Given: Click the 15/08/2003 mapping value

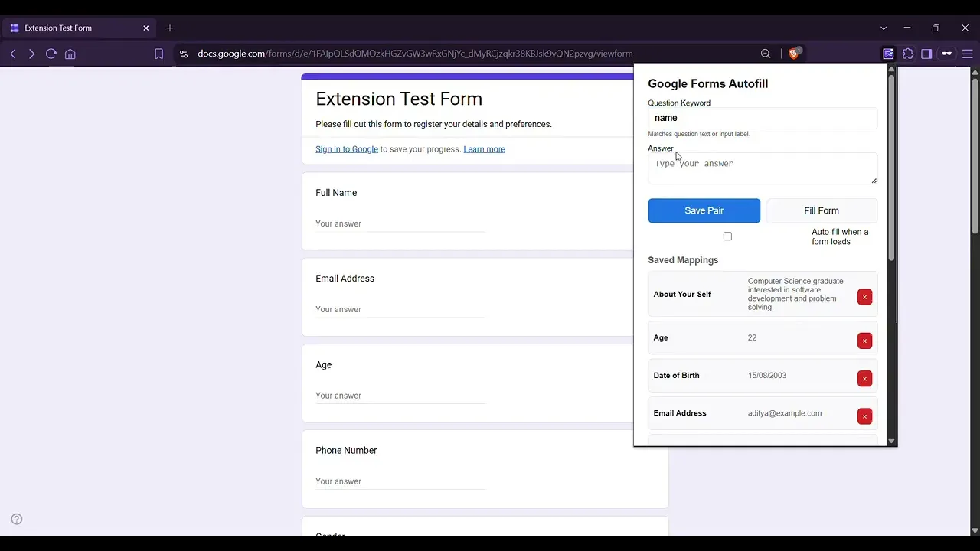Looking at the screenshot, I should click(x=767, y=376).
